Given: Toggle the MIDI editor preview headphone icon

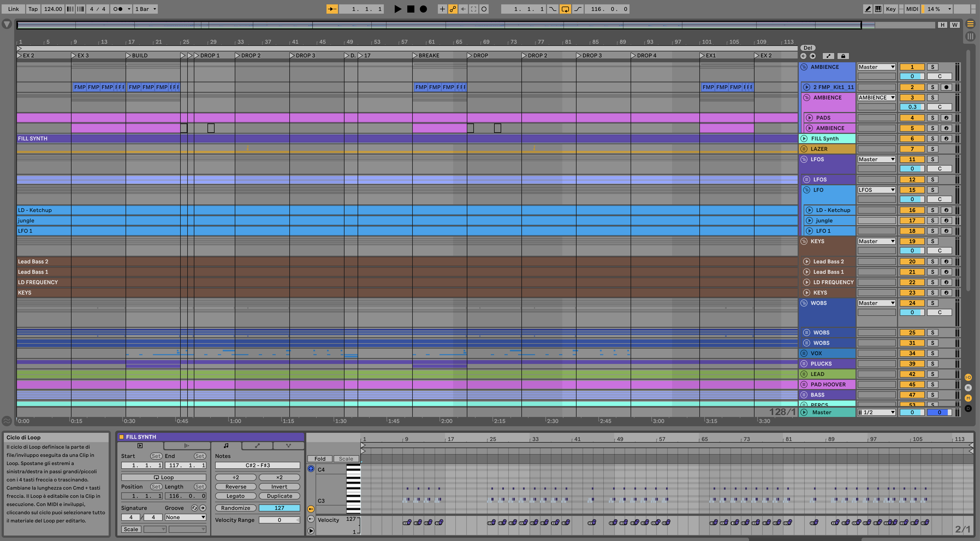Looking at the screenshot, I should 311,469.
